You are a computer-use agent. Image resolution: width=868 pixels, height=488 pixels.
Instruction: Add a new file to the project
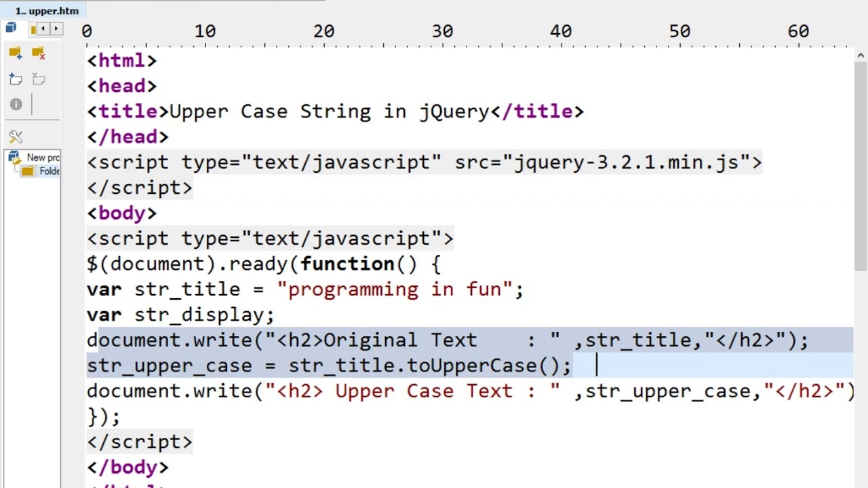tap(16, 79)
